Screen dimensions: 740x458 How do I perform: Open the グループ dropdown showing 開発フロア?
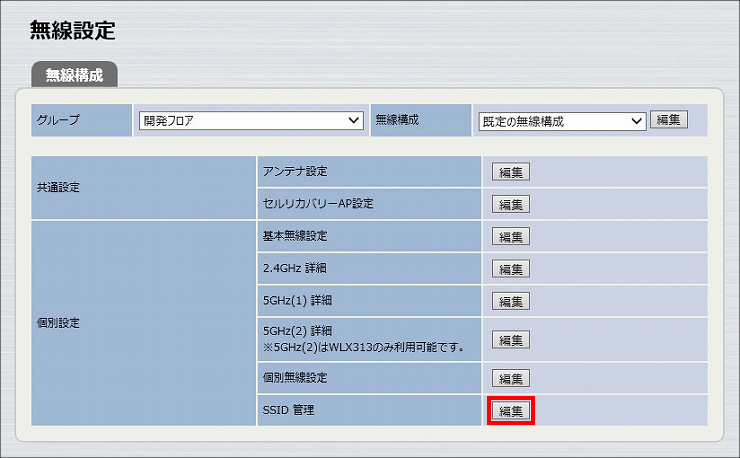[x=251, y=120]
